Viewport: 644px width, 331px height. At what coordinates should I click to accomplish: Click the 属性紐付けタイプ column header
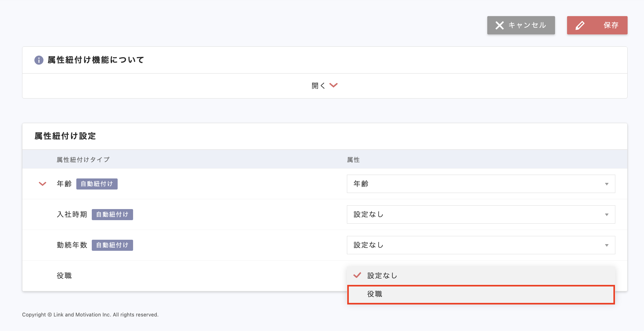point(83,160)
